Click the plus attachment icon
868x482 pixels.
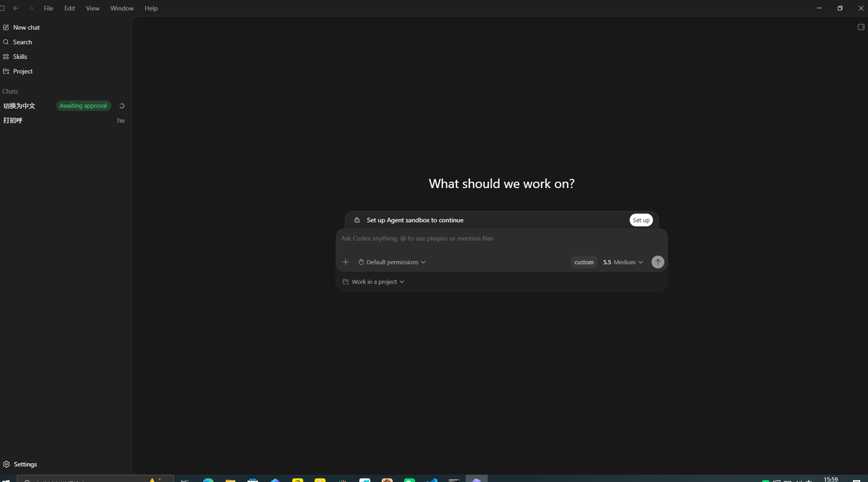click(x=346, y=262)
